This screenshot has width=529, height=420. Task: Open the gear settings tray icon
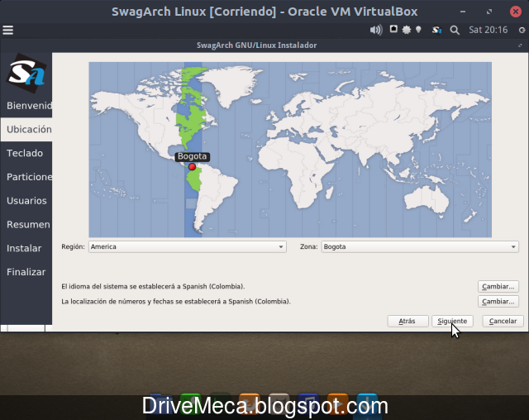tap(407, 30)
